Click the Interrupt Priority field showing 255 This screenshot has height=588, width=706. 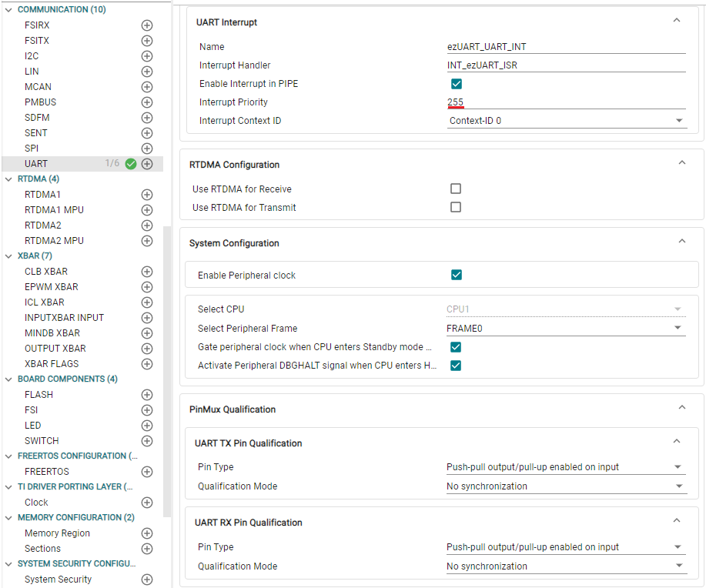(567, 102)
